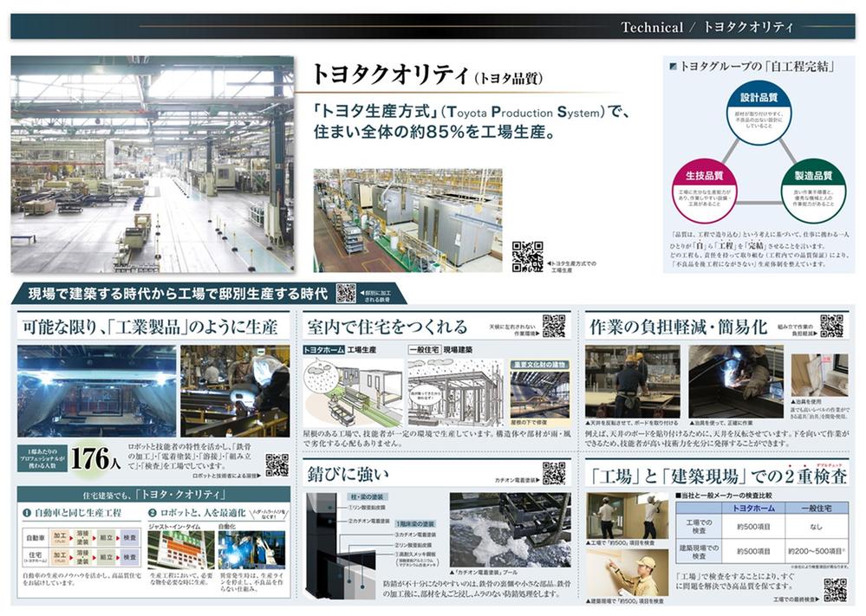
Task: Click the QR code next to 作業の負担軽減・簡易化
Action: pos(831,326)
